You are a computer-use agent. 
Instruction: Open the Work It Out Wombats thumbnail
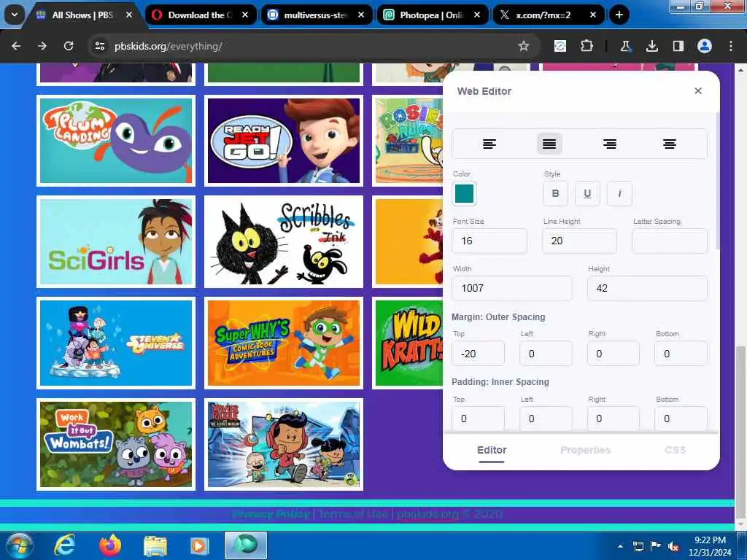tap(116, 444)
